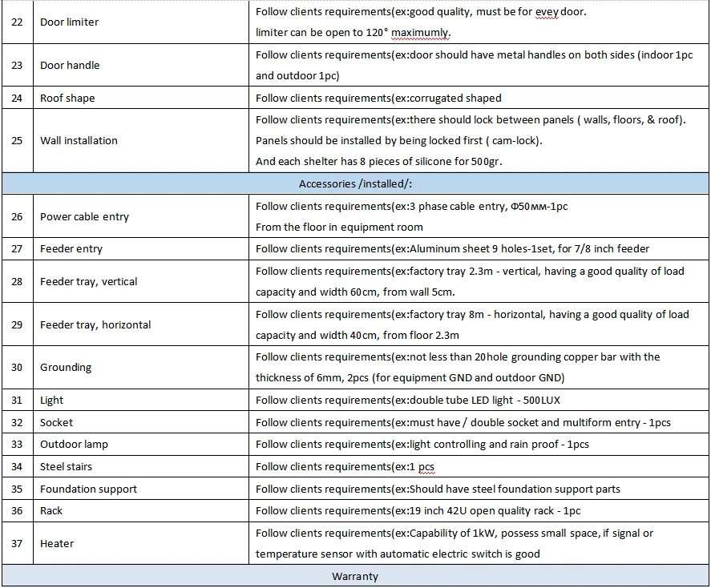Select the 'Socket' cell
Image resolution: width=711 pixels, height=588 pixels.
tap(141, 422)
